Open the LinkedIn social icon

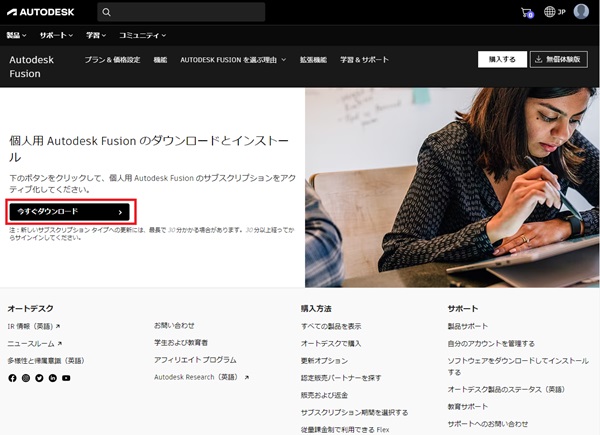tap(52, 378)
